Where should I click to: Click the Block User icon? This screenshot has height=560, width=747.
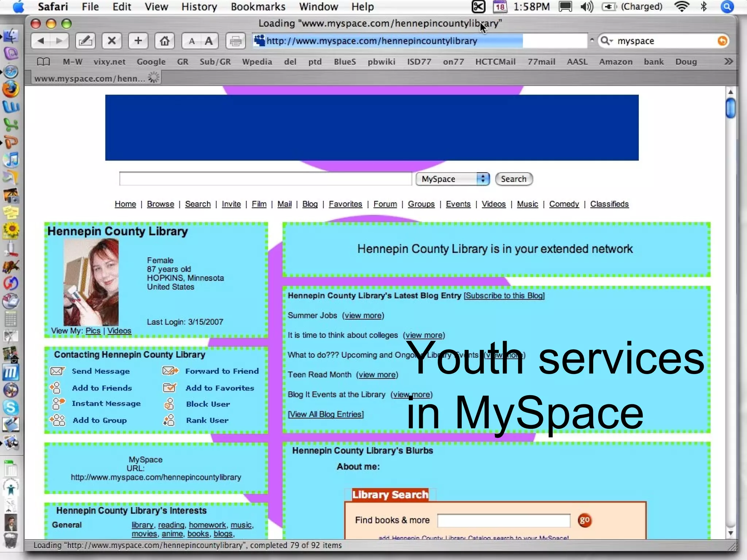(x=169, y=404)
